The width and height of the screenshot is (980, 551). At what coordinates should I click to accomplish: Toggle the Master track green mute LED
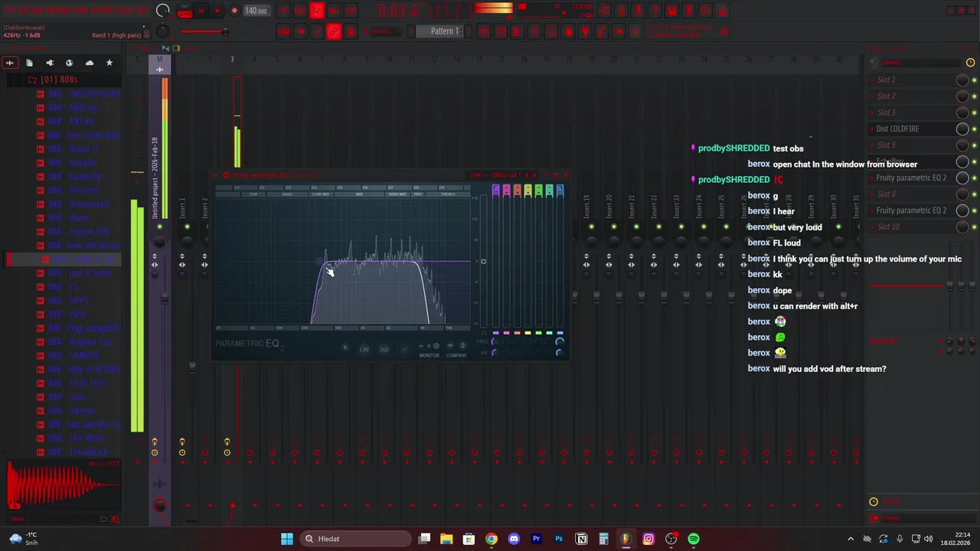click(x=160, y=227)
